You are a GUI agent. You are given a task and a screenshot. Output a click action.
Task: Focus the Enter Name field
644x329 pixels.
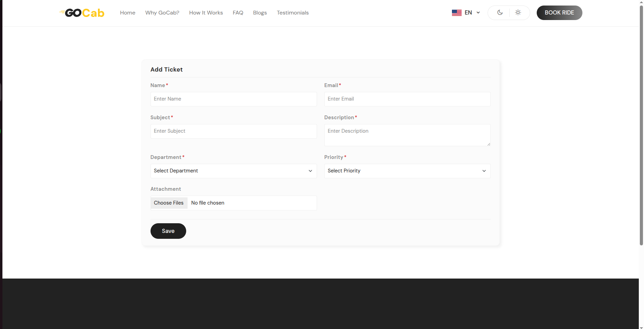(233, 99)
